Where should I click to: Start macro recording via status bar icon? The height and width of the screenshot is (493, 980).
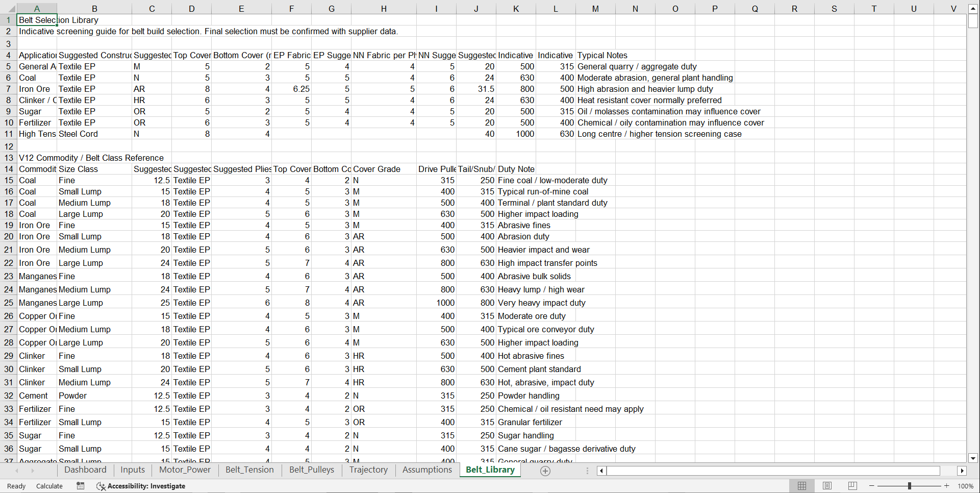pyautogui.click(x=80, y=486)
